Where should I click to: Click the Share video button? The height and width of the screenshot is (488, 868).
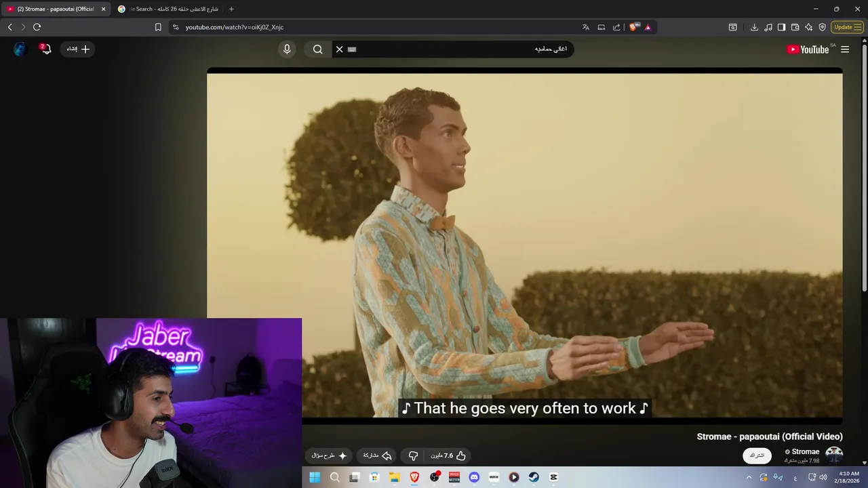[378, 455]
